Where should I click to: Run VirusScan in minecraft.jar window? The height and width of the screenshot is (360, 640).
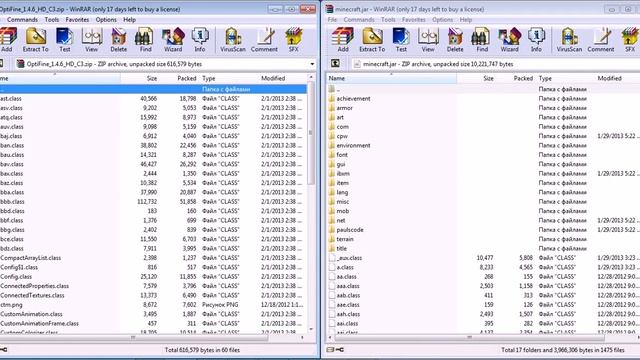[x=569, y=40]
